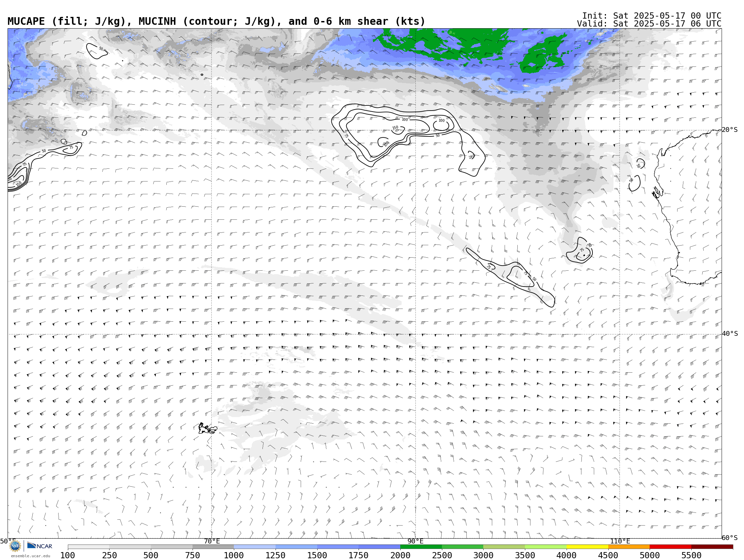
Task: Click the colorbar tick label 750
Action: click(193, 555)
